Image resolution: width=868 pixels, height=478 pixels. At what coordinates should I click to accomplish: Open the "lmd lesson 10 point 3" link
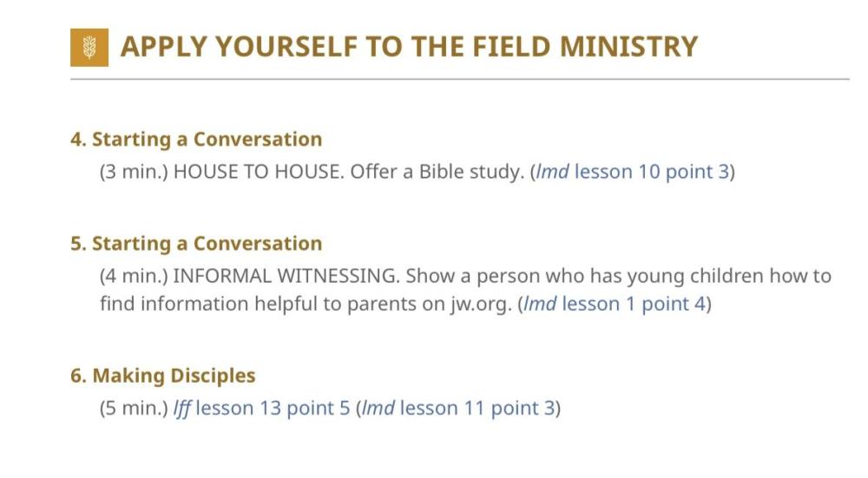pos(632,171)
